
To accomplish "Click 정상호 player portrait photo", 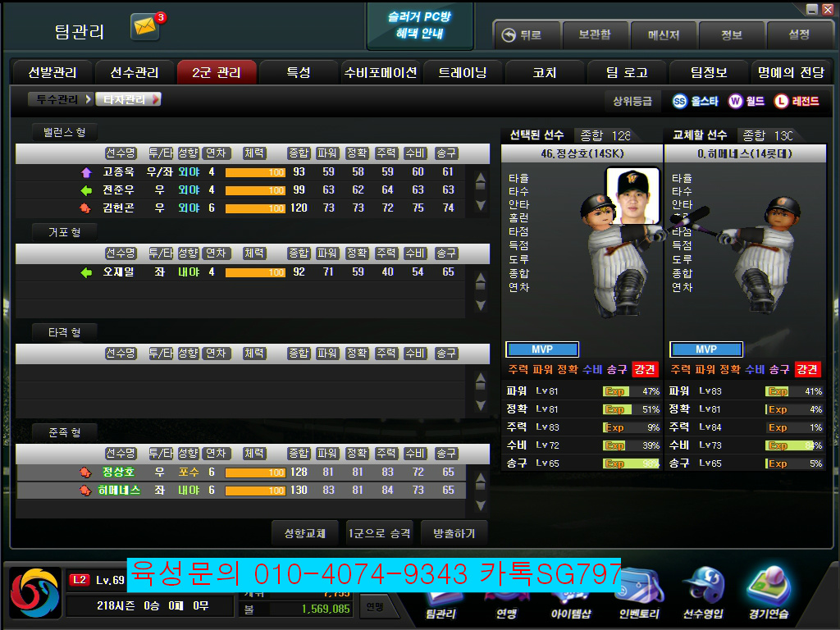I will pos(632,195).
